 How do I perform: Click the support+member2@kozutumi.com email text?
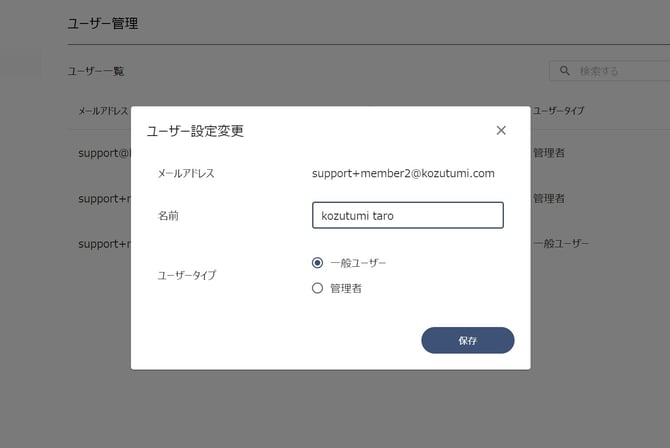click(403, 173)
